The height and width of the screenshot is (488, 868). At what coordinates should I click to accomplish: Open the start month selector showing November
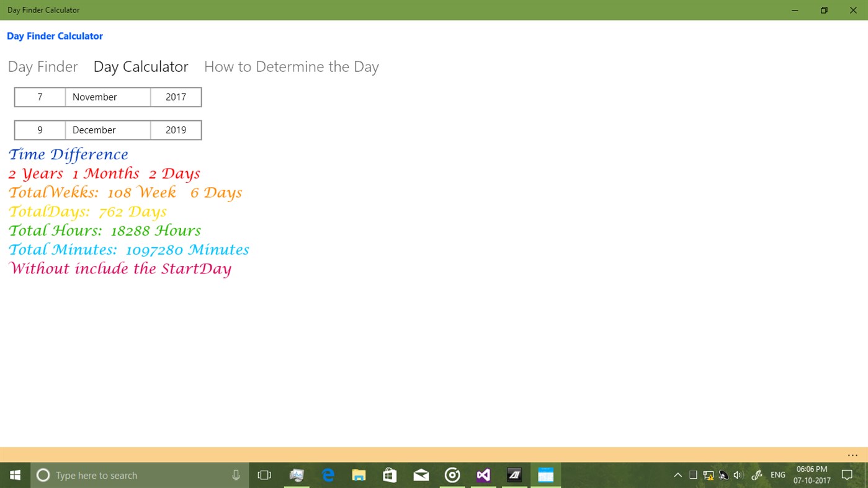tap(107, 97)
